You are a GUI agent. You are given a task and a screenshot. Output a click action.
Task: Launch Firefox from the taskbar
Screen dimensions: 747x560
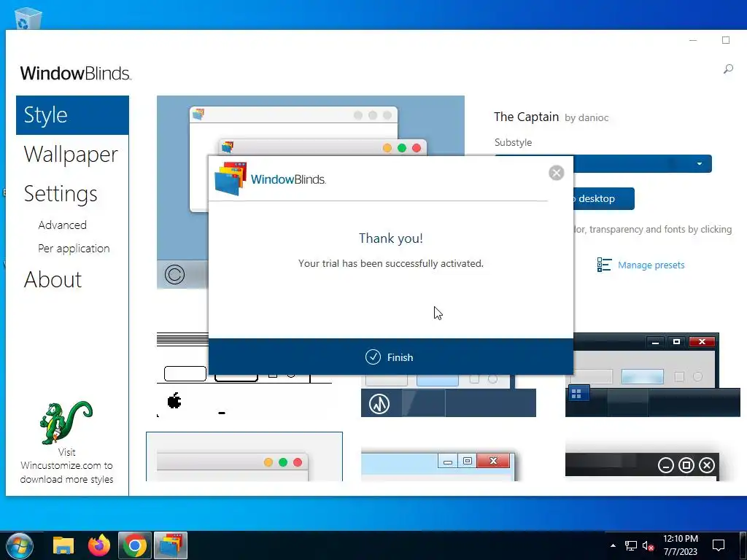99,545
